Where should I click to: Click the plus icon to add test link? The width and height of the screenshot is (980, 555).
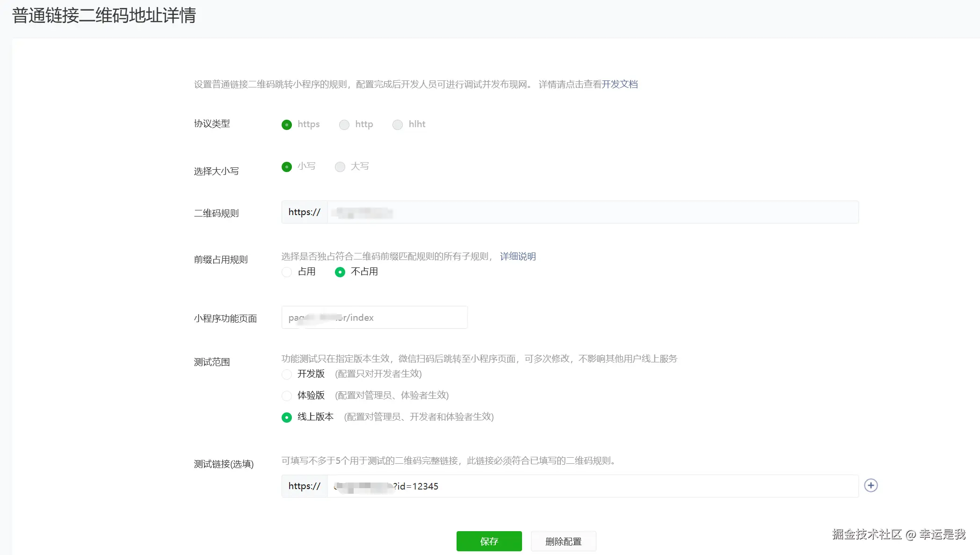coord(871,485)
